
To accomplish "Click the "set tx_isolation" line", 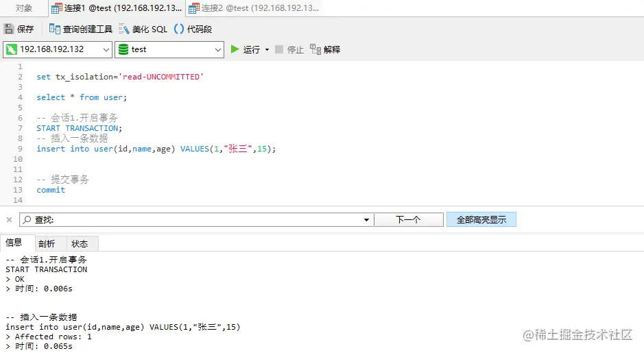I will pos(120,77).
